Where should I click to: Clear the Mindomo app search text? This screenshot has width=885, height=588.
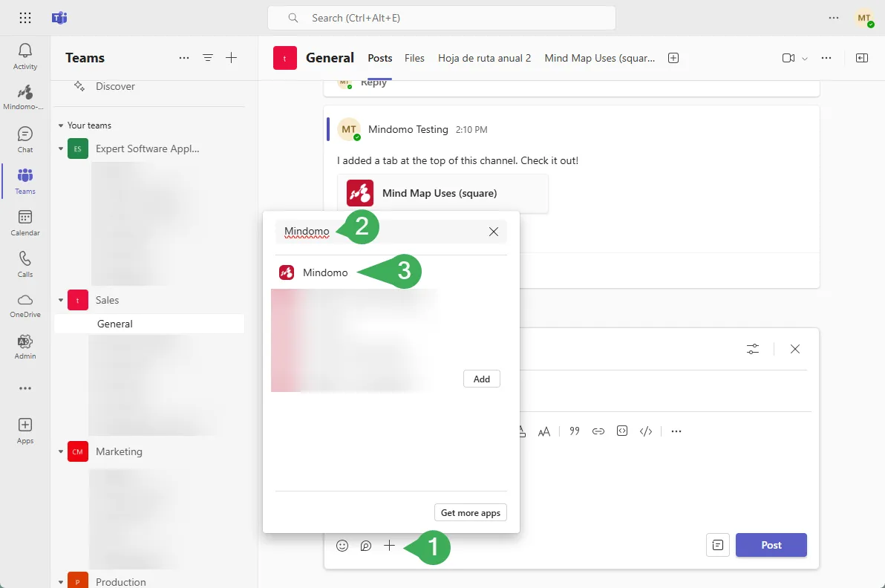click(493, 232)
